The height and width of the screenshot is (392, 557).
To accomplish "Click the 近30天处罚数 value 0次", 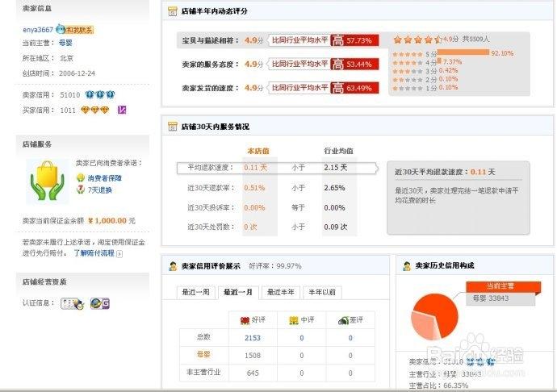I will 250,227.
